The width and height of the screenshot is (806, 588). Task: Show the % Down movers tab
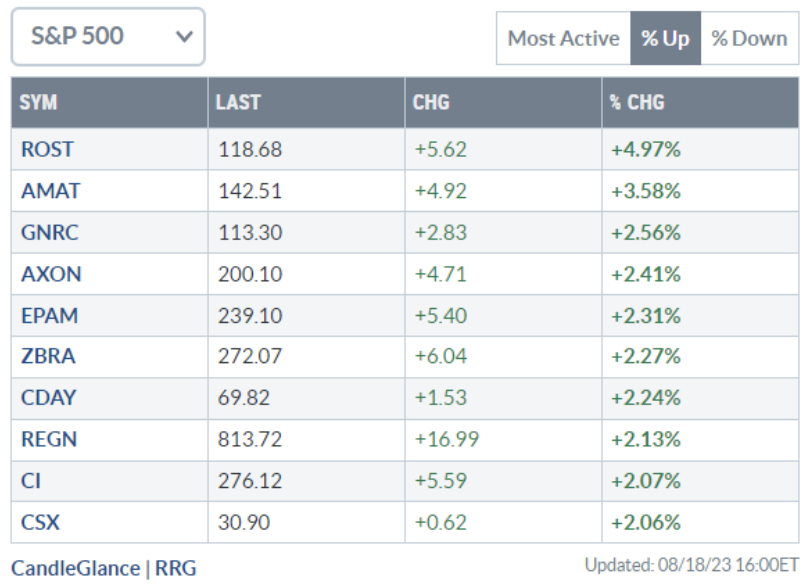point(749,39)
